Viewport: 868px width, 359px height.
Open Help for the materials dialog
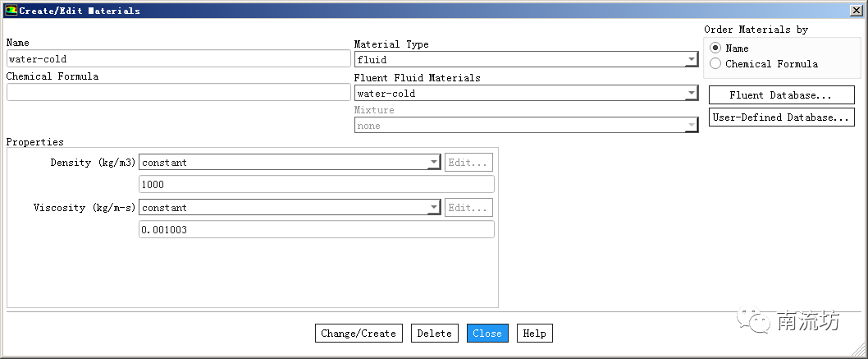[534, 334]
